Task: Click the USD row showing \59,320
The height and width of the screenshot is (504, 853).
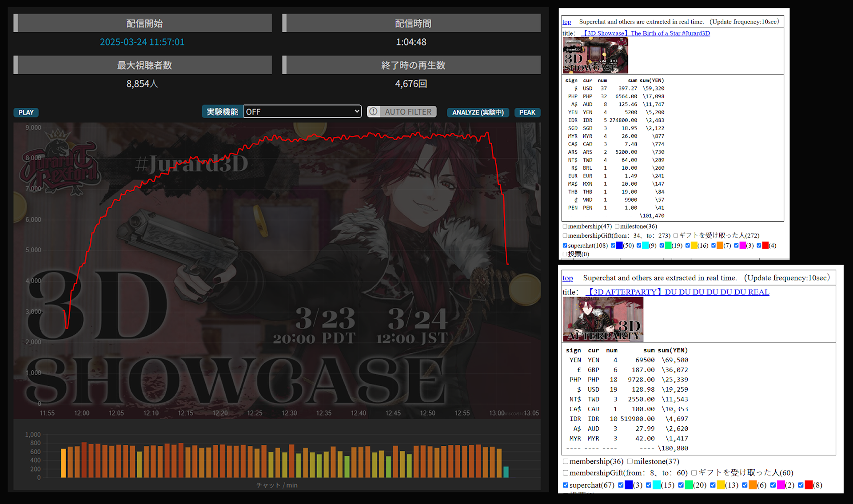Action: 615,88
